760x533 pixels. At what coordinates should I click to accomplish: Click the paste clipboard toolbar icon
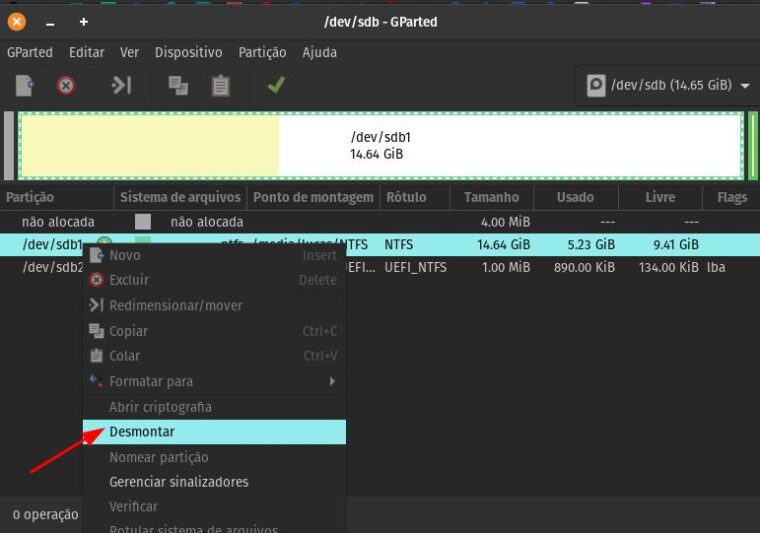(x=220, y=86)
